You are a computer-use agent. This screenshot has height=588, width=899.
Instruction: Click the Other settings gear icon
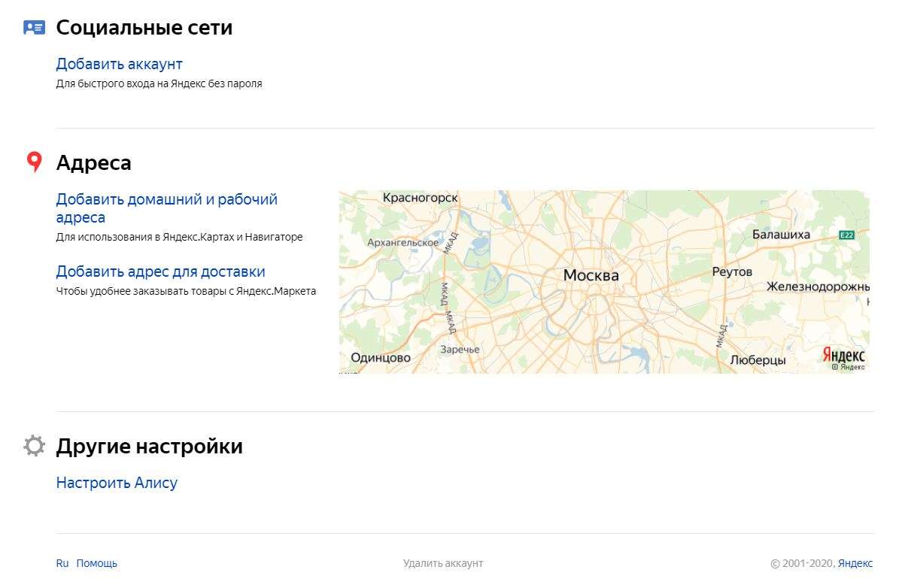tap(34, 447)
